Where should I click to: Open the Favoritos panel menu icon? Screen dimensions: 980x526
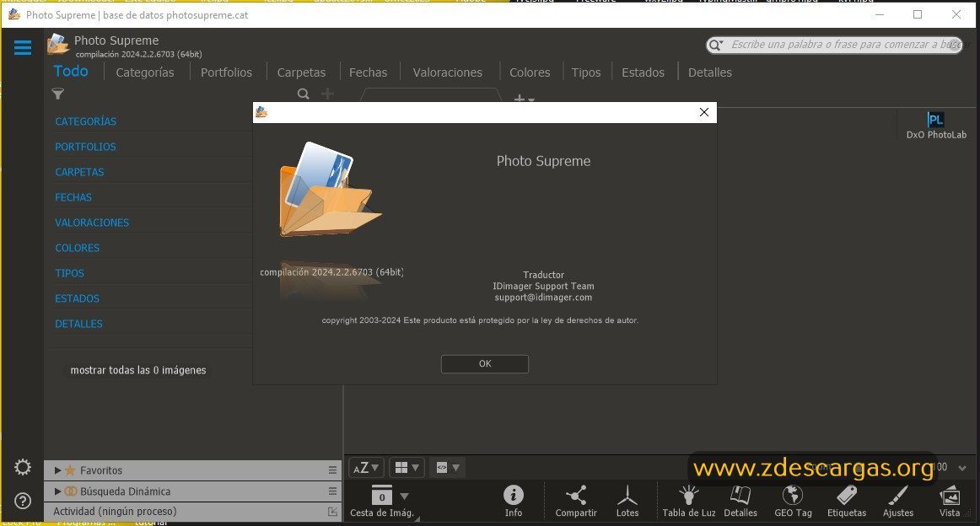click(x=332, y=470)
